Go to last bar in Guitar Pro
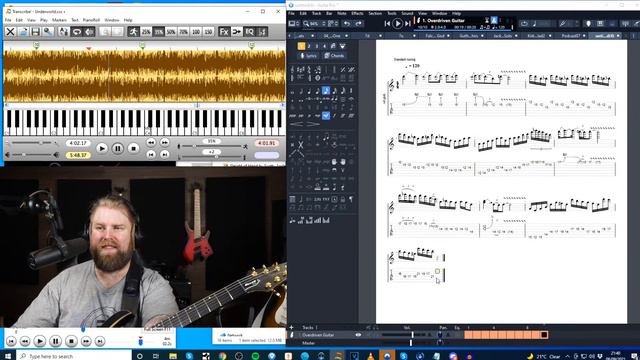 coord(407,24)
